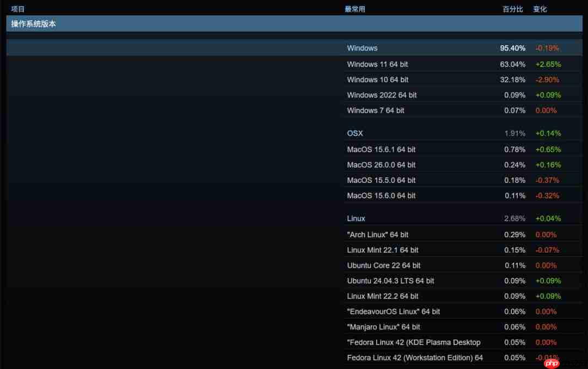
Task: Click the "Windows 10 64 bit" entry
Action: point(377,79)
